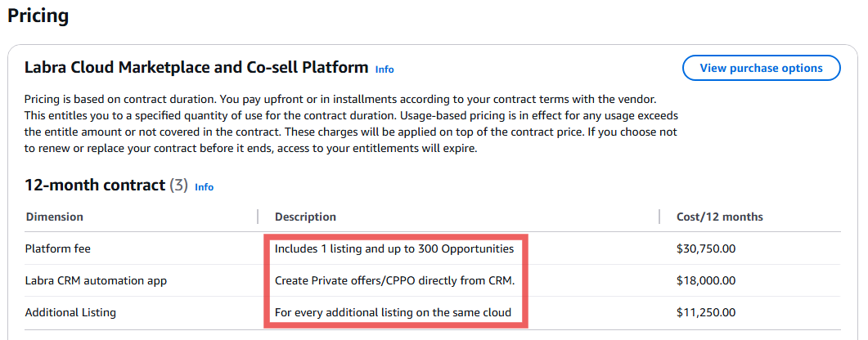Viewport: 868px width, 340px height.
Task: Click the View purchase options button
Action: tap(761, 68)
